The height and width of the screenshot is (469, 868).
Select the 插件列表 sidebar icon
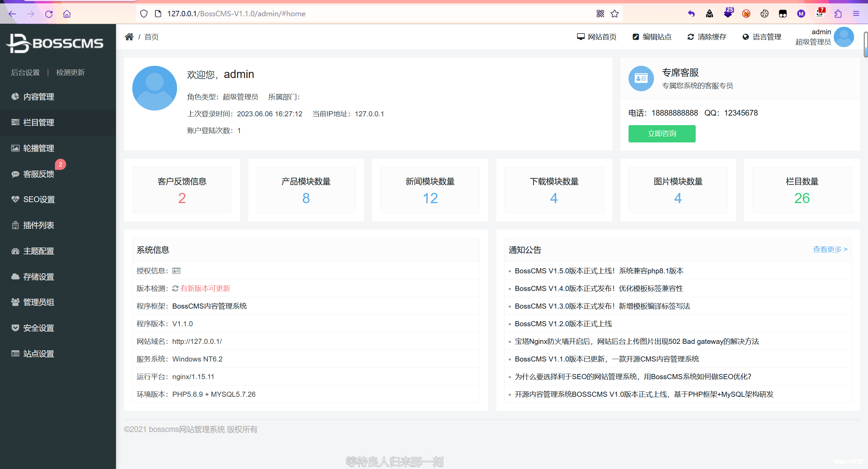point(15,225)
